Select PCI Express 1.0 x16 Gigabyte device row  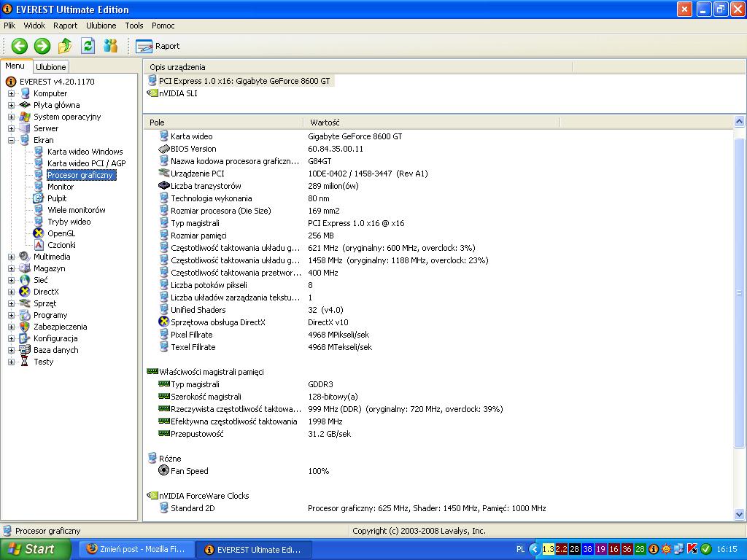coord(239,81)
